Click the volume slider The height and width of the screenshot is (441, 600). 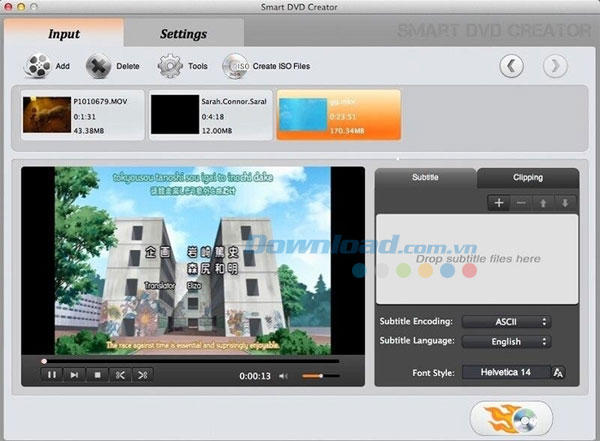pos(320,376)
